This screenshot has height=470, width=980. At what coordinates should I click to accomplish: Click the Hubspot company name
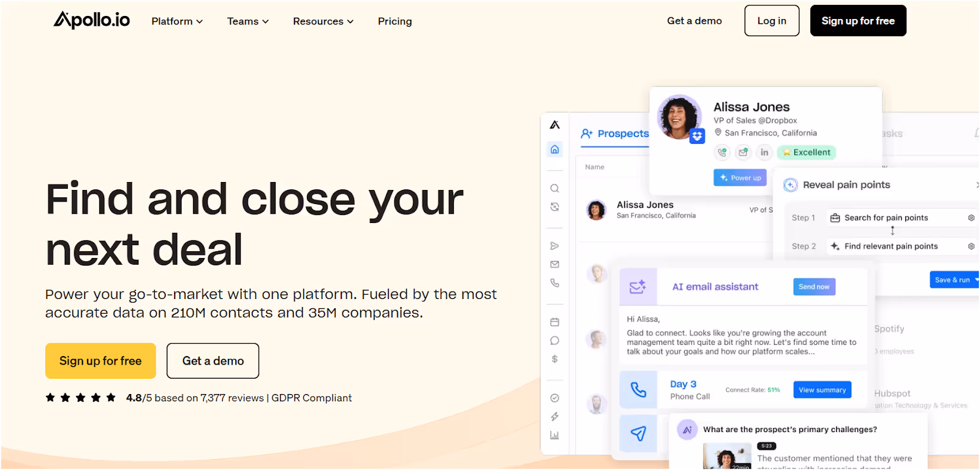(892, 393)
